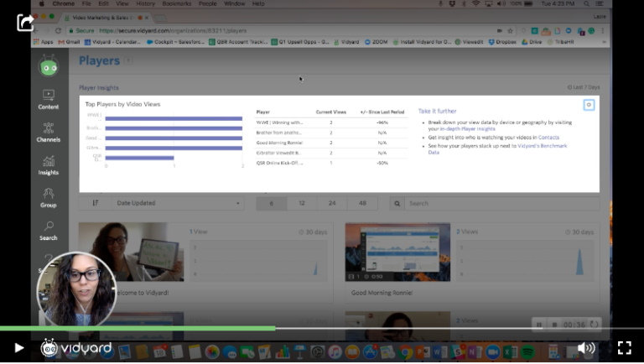The image size is (644, 364).
Task: Click the WWE | Winning with... table row
Action: pos(331,122)
